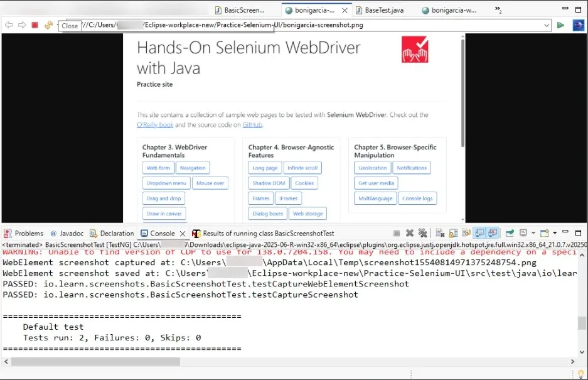Click the Dialog boxes button
Screen dimensions: 588x380
coord(267,214)
